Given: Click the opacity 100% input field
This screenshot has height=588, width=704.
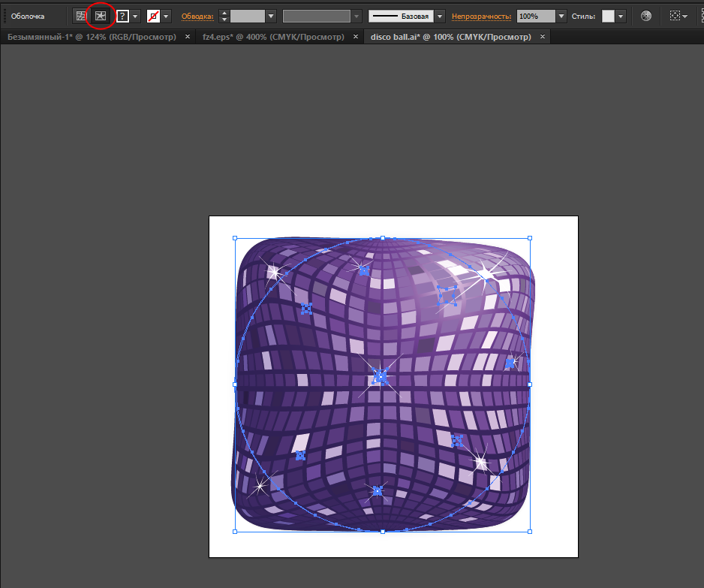Looking at the screenshot, I should pos(535,16).
